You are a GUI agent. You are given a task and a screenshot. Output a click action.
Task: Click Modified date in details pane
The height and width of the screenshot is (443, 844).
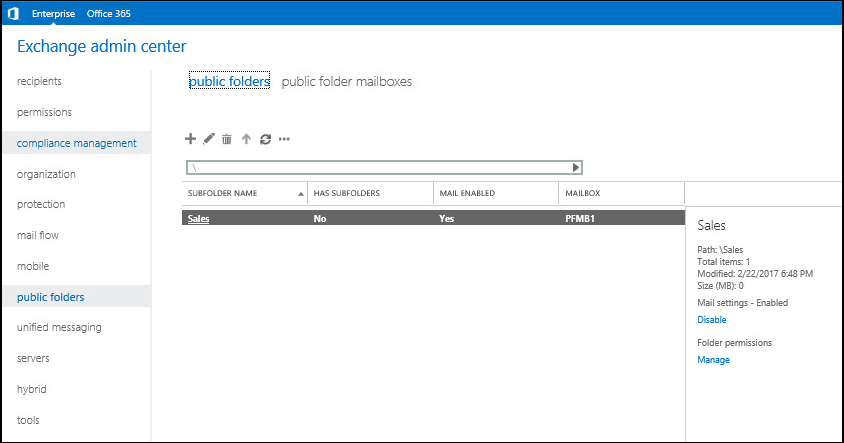755,273
